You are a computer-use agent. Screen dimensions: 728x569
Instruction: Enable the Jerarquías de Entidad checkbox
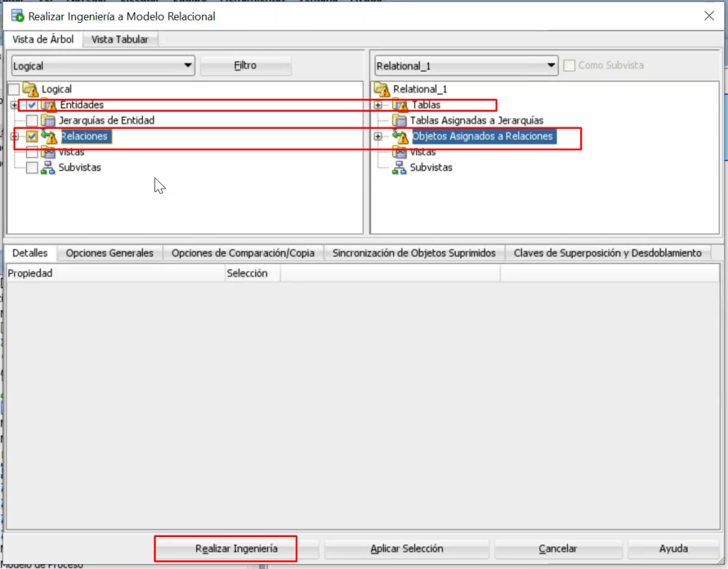coord(31,120)
